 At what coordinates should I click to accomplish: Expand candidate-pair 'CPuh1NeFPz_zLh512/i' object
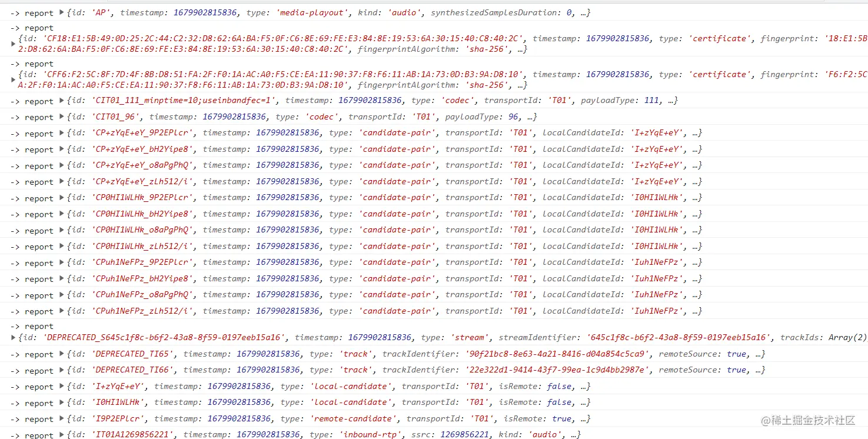pyautogui.click(x=62, y=311)
